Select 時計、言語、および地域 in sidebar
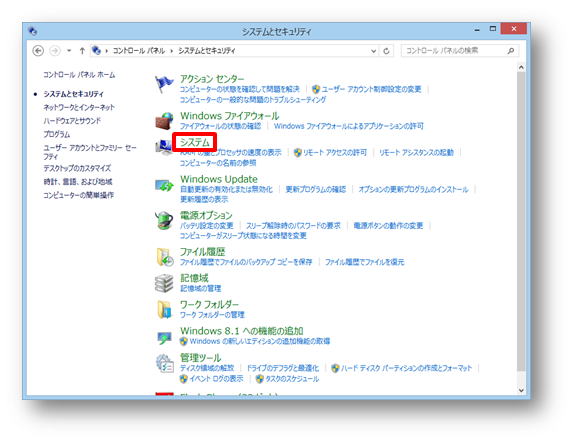 pyautogui.click(x=77, y=182)
